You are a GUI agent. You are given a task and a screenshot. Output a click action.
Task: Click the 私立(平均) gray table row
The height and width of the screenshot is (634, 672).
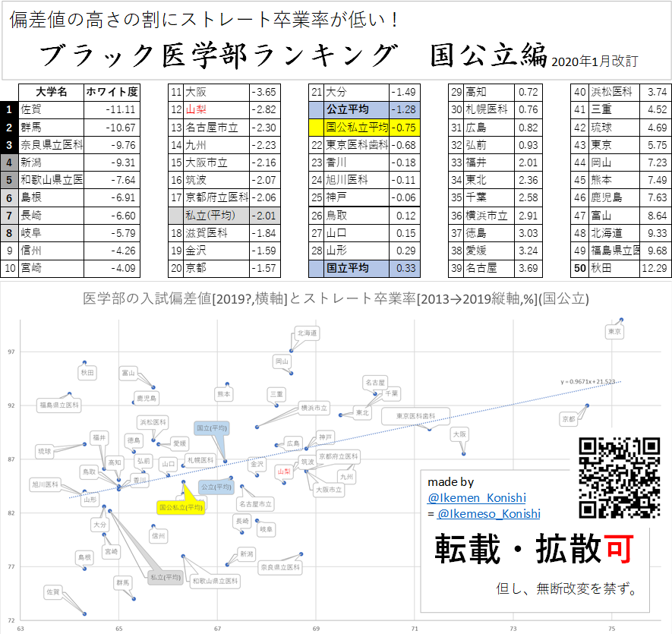(225, 215)
